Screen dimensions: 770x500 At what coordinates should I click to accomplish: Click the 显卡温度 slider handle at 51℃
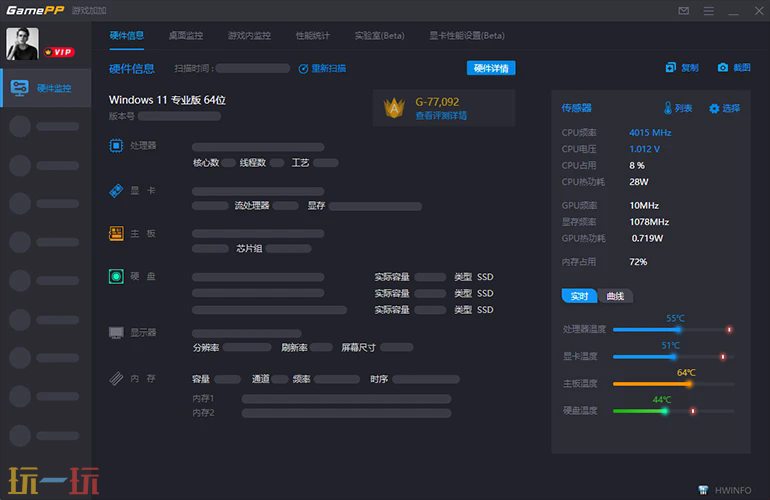[x=673, y=357]
